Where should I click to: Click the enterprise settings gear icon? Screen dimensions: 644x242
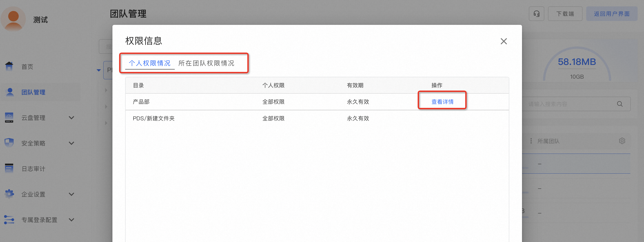tap(9, 194)
